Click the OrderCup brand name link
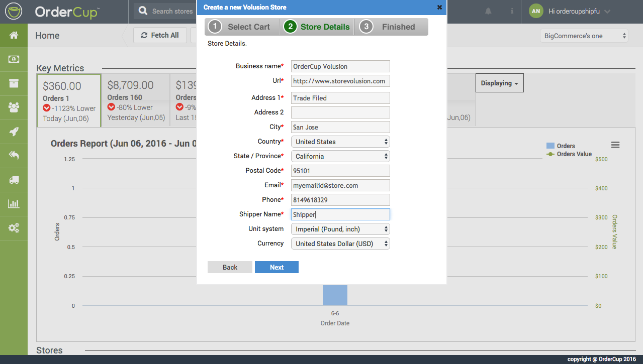The width and height of the screenshot is (643, 364). pyautogui.click(x=66, y=12)
